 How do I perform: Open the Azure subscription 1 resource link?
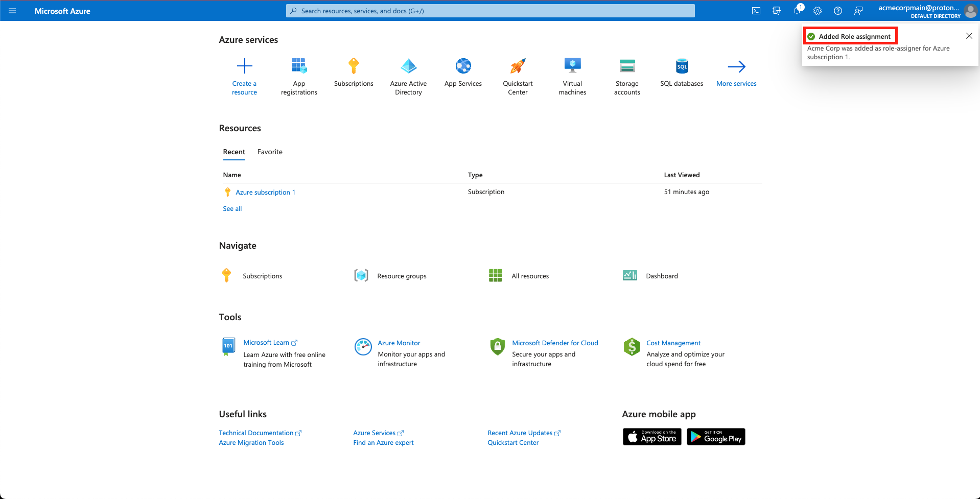pos(266,192)
